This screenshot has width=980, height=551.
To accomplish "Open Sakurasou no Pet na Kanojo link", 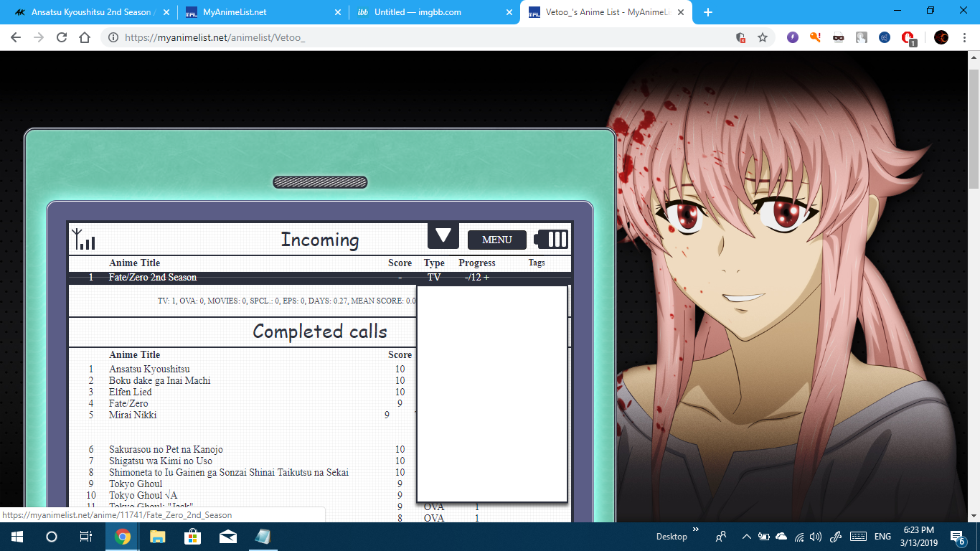I will pyautogui.click(x=166, y=449).
